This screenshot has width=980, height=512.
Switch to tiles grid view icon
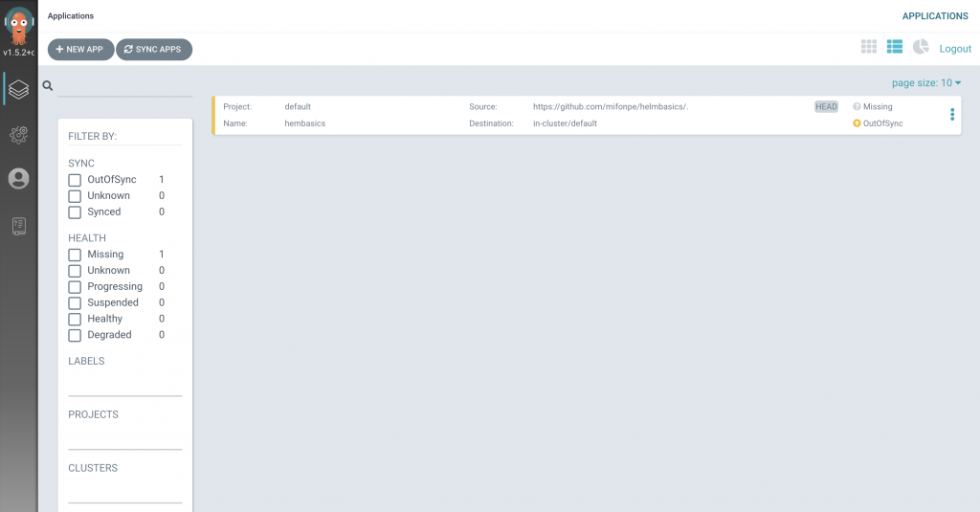pyautogui.click(x=869, y=46)
